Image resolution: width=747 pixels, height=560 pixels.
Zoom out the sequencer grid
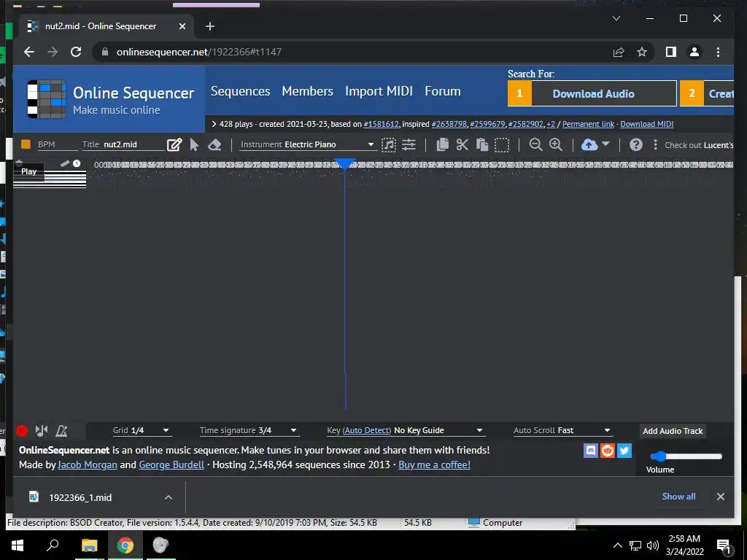[x=535, y=144]
